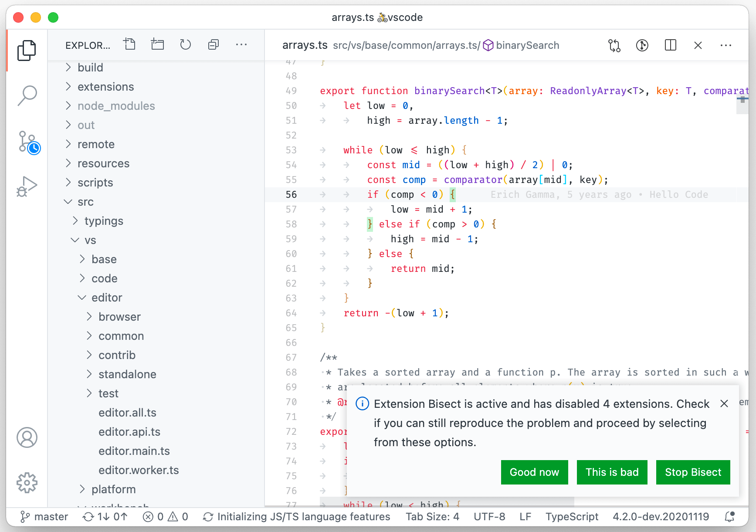
Task: Open the Accounts menu
Action: [27, 437]
